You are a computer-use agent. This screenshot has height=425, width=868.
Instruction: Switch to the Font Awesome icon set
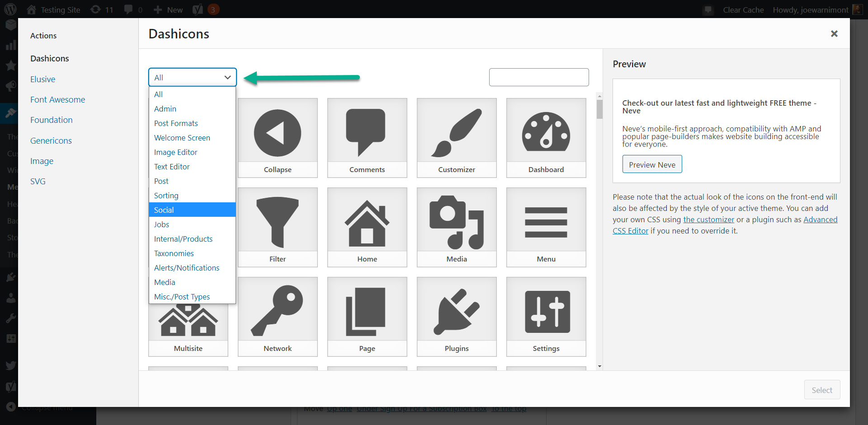(57, 99)
